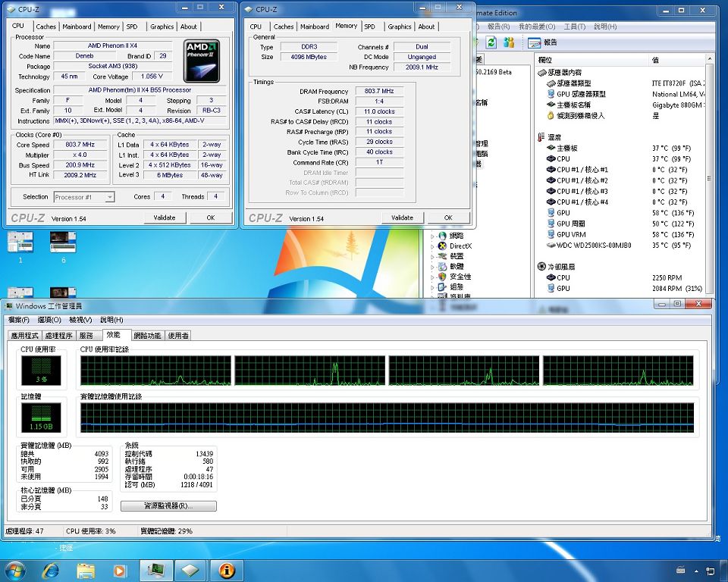Screen dimensions: 728x582
Task: Click the 欄位 column header in Everest
Action: click(591, 60)
